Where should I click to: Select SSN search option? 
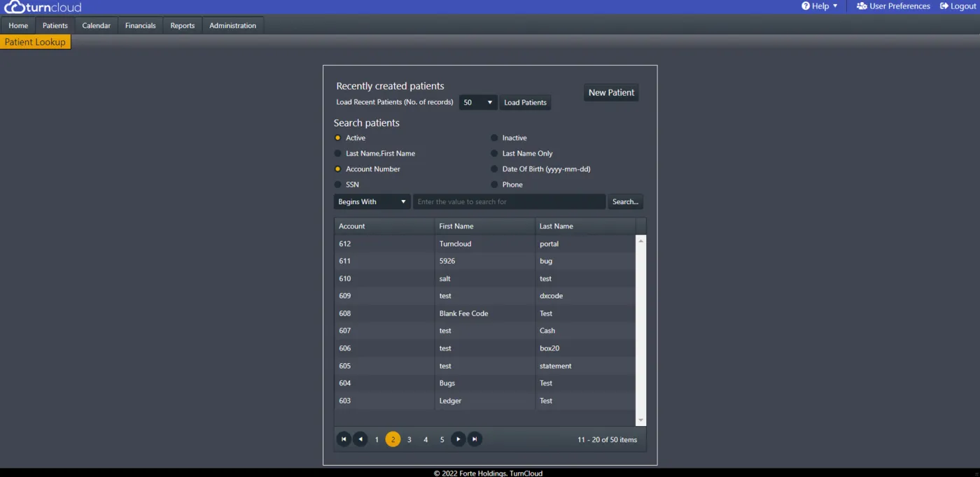pos(338,185)
